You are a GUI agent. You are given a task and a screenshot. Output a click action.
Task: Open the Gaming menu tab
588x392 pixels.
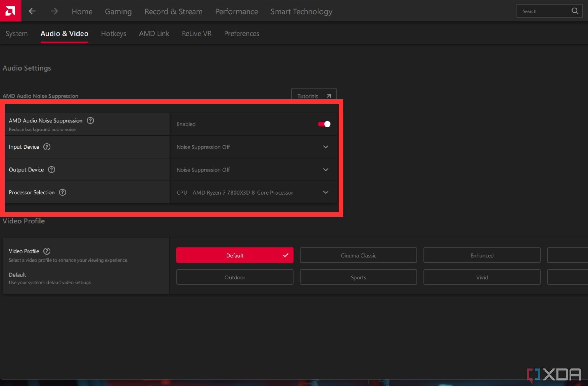(x=118, y=11)
